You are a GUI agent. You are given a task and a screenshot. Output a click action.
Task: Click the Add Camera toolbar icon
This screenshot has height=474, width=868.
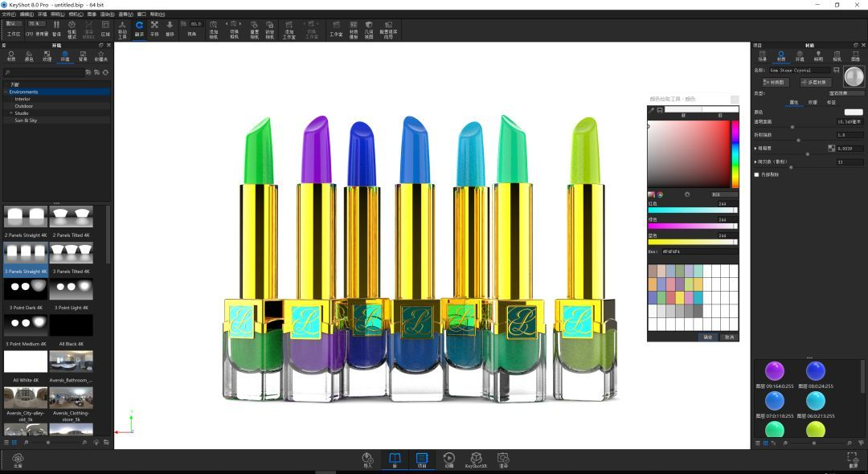click(214, 28)
